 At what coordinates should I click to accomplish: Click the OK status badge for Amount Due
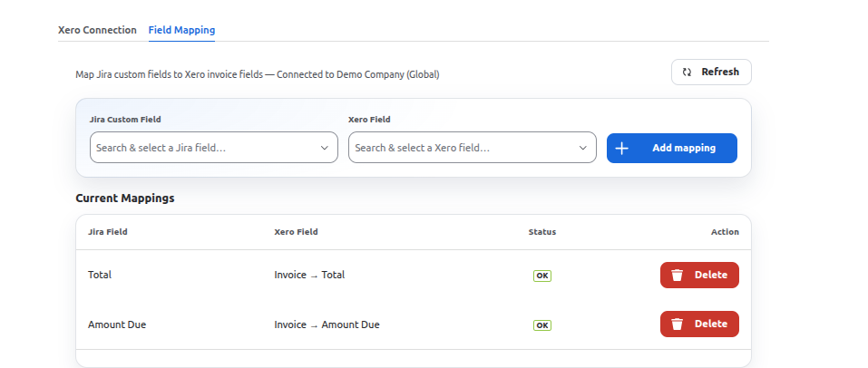(542, 325)
